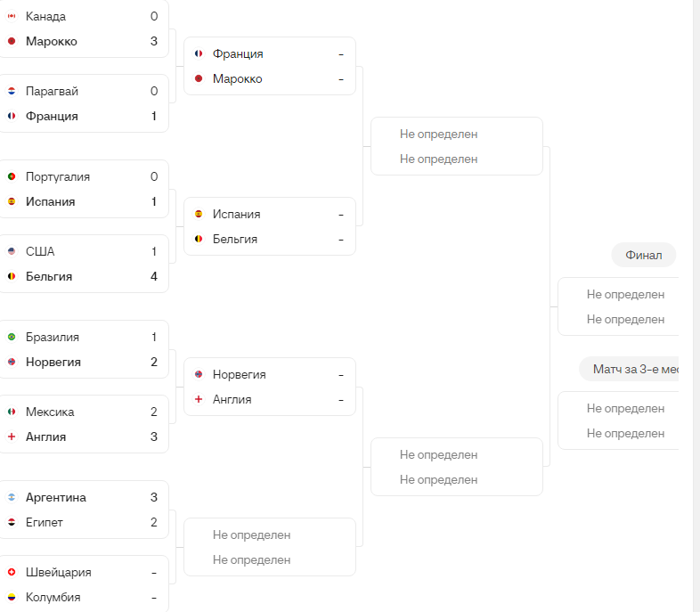Click Belgium flag in quarterfinal card
700x612 pixels.
pos(199,240)
